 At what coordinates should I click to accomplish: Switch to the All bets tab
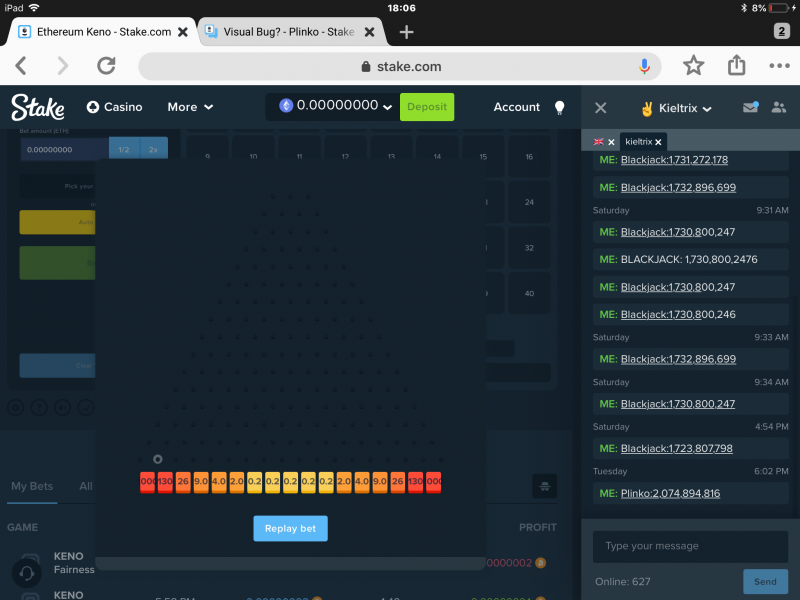tap(86, 486)
